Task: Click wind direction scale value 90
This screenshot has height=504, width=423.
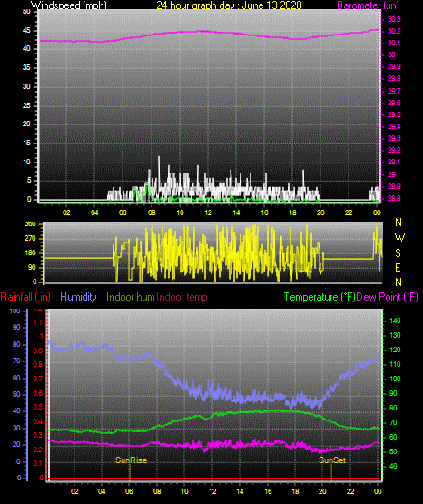Action: (32, 267)
